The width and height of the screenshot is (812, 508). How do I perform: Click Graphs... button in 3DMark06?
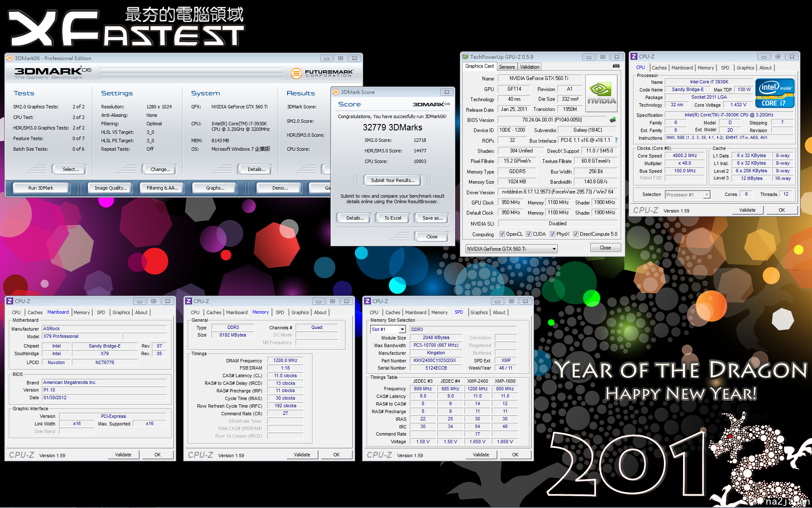tap(215, 188)
